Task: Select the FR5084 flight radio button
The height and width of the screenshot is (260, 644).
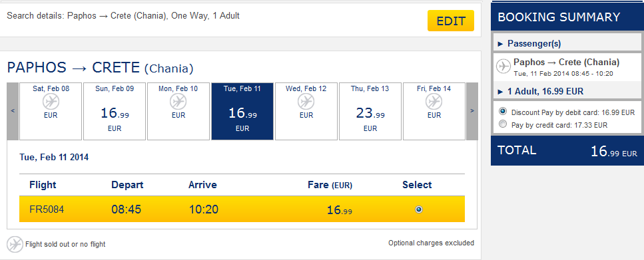Action: point(418,209)
